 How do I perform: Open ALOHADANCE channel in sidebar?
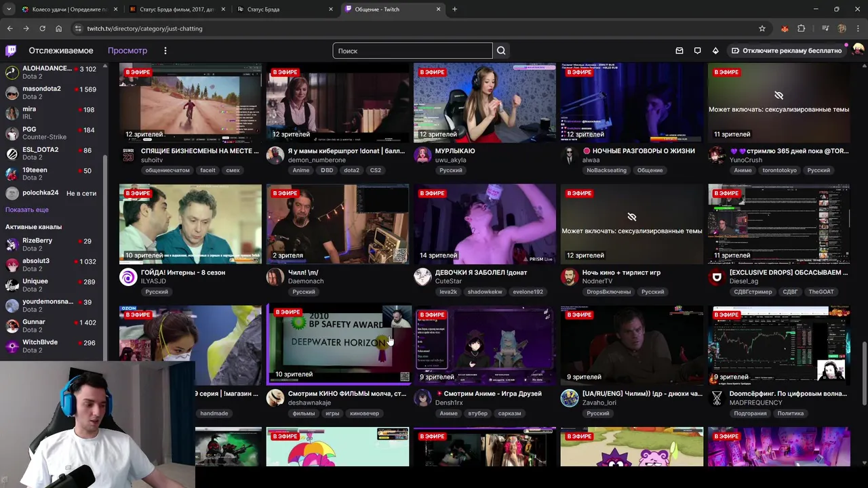(52, 73)
